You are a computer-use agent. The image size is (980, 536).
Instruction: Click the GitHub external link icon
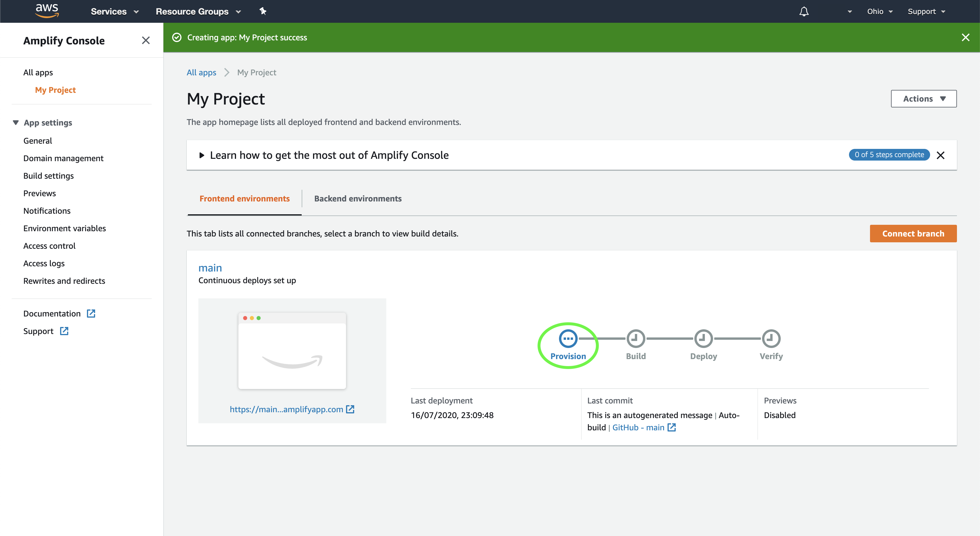point(672,427)
